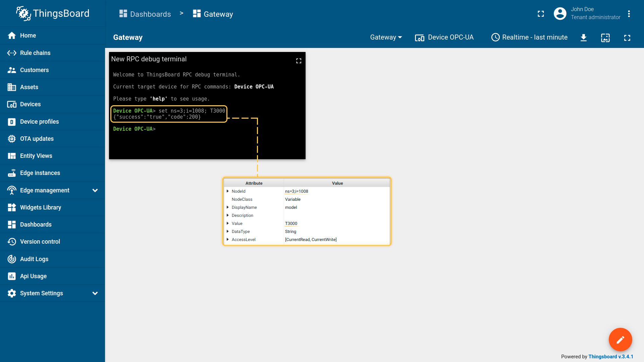Navigate to Dashboards breadcrumb
This screenshot has height=362, width=644.
(x=145, y=14)
